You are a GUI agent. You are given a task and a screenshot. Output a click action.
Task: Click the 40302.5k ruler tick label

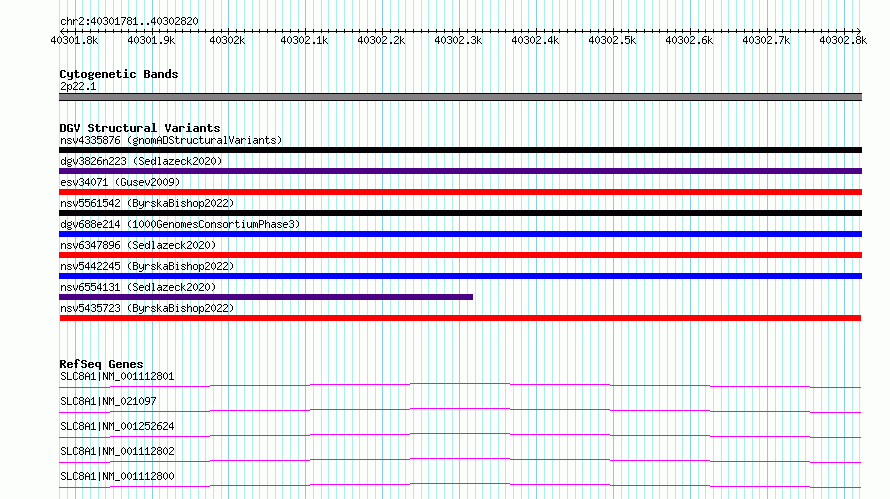tap(612, 40)
